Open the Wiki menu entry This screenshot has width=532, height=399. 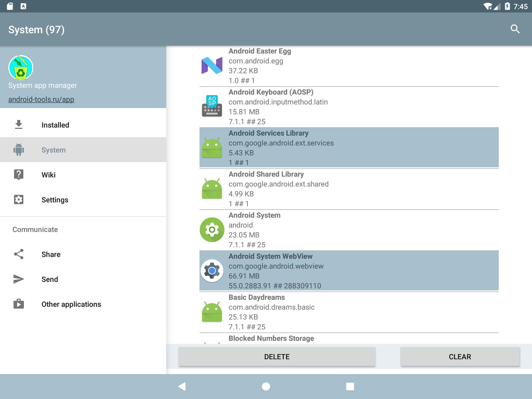(x=83, y=175)
